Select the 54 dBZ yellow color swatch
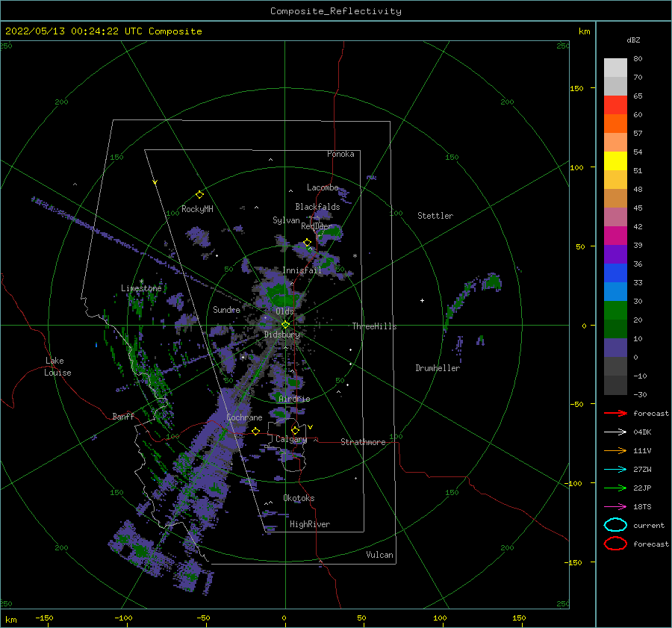The height and width of the screenshot is (628, 672). point(615,161)
